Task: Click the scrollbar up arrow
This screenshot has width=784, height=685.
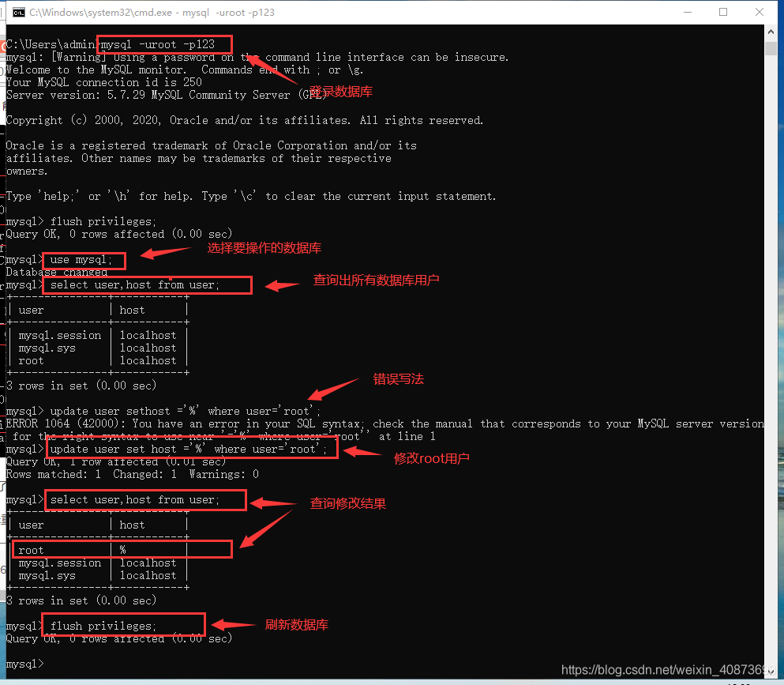Action: 771,32
